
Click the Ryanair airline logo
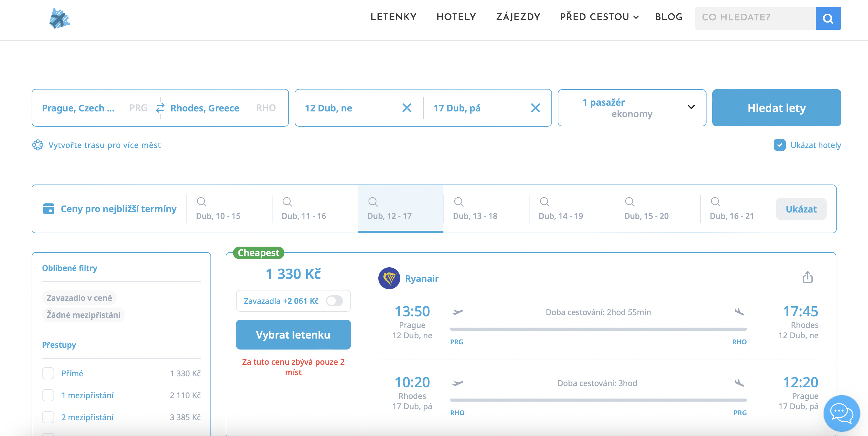pos(389,279)
